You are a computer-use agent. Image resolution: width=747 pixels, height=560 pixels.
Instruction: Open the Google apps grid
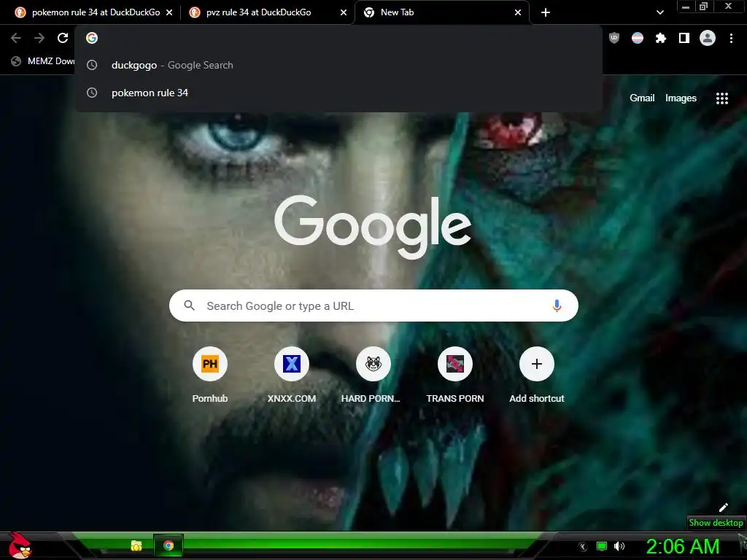click(722, 98)
